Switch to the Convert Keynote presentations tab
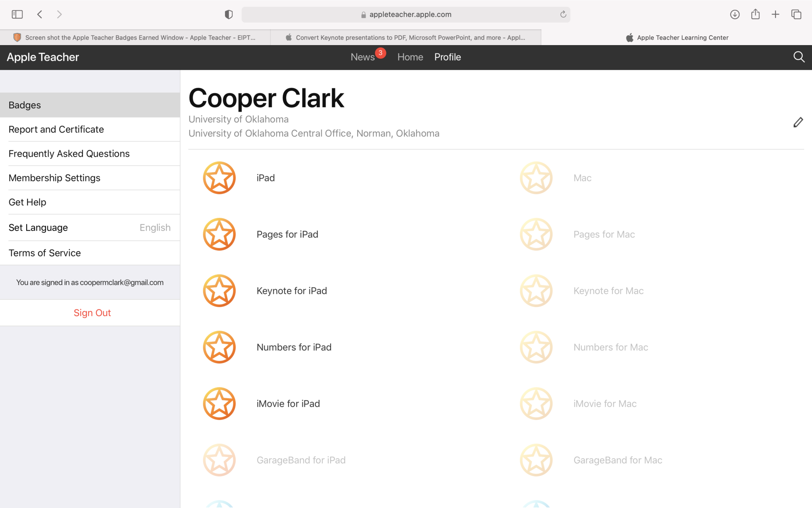 (x=406, y=38)
